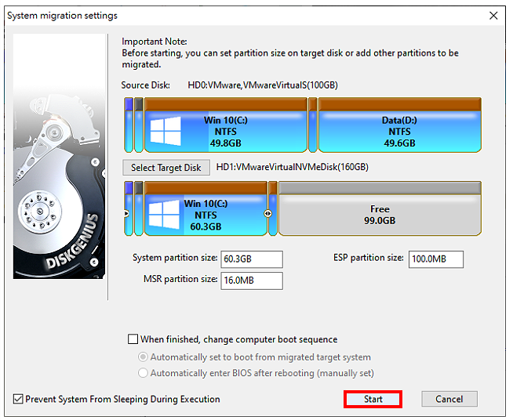Grab resize handle right of target Win 10 partition

click(267, 213)
